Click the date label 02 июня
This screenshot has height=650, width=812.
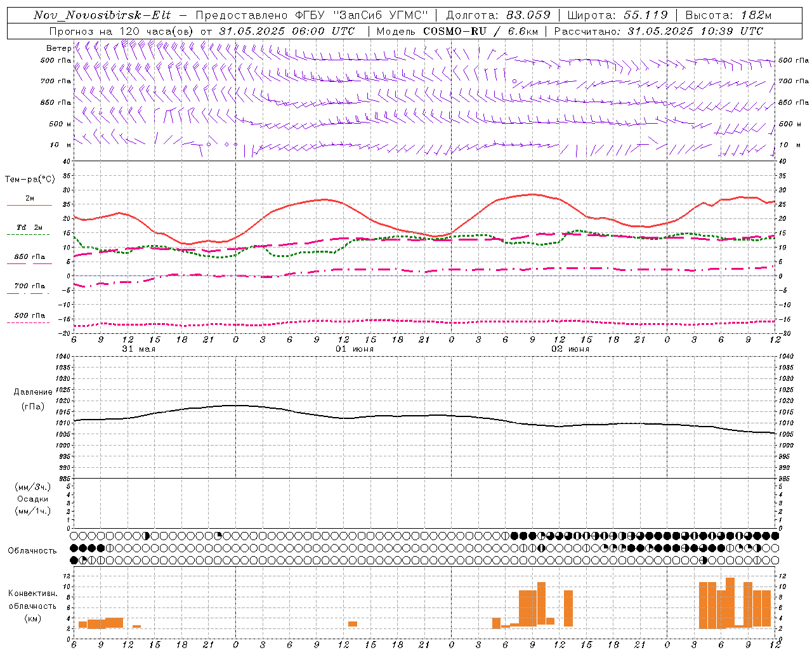click(x=570, y=349)
